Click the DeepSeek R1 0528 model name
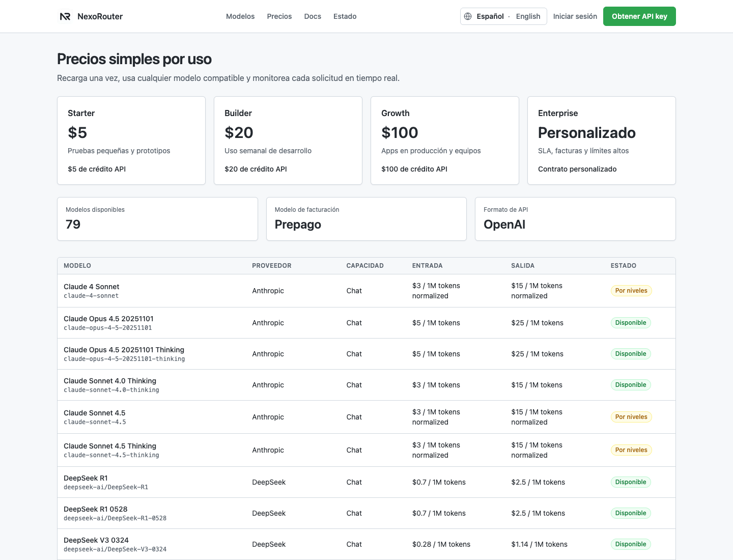The height and width of the screenshot is (560, 733). point(96,509)
